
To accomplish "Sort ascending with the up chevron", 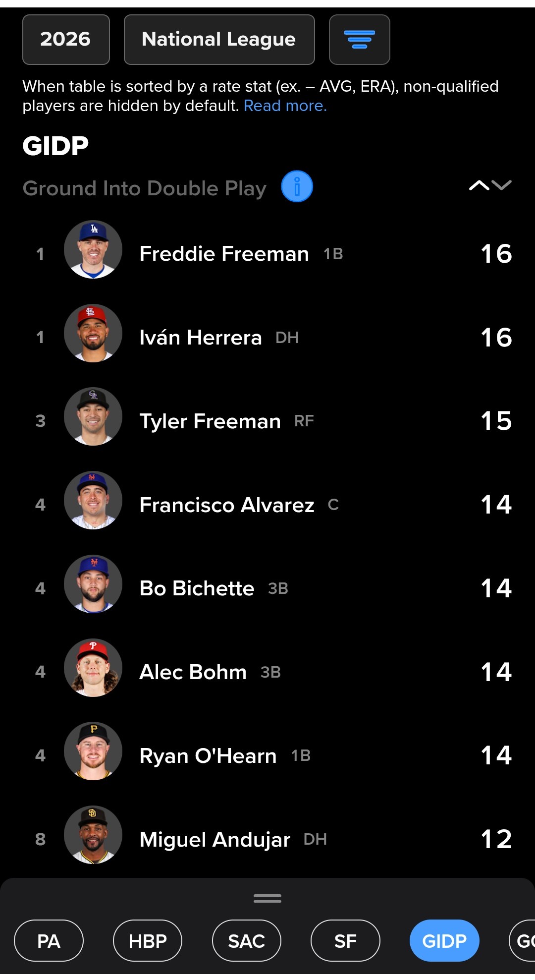I will click(x=479, y=185).
